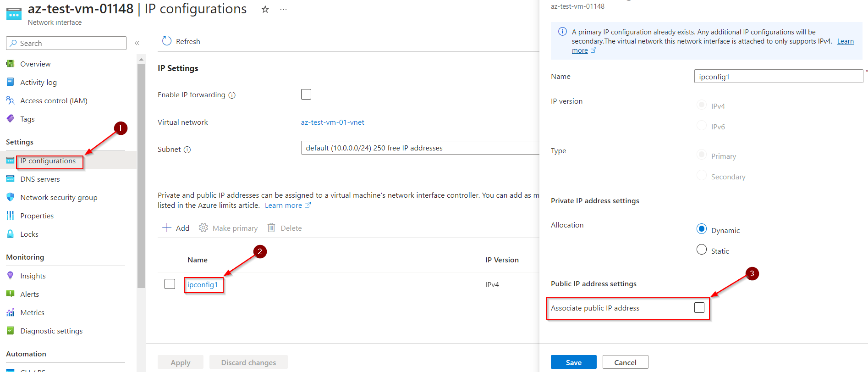This screenshot has height=372, width=868.
Task: Click the IP configurations sidebar icon
Action: (x=10, y=161)
